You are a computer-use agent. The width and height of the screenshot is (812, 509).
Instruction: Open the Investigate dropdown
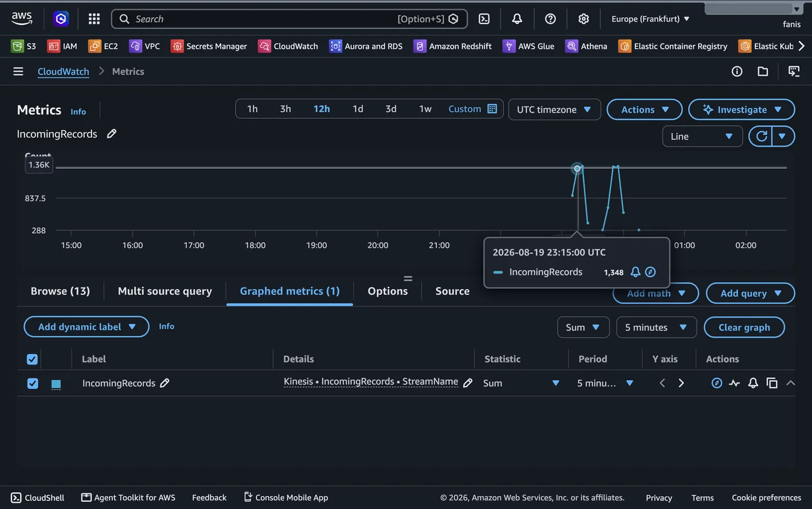[742, 110]
